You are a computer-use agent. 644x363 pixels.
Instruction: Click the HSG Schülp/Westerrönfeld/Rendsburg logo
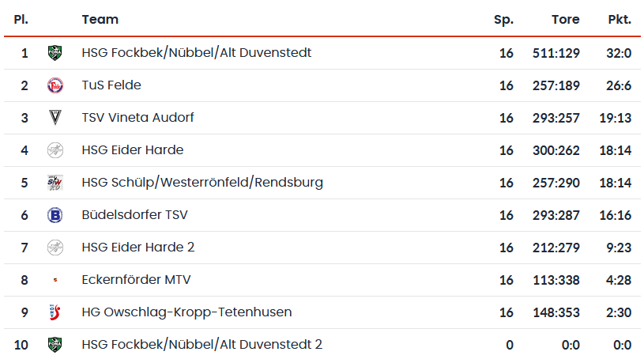point(55,183)
